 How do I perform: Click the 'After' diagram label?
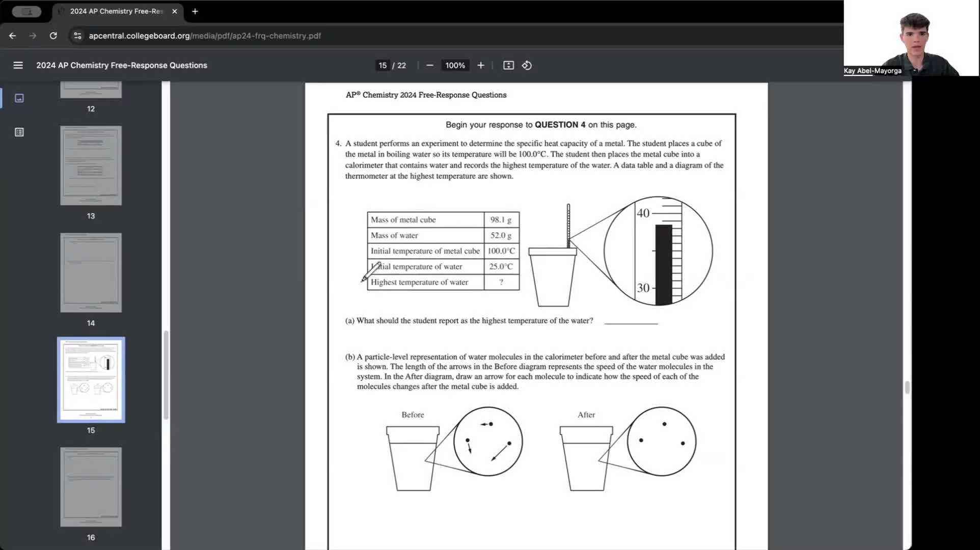(586, 415)
